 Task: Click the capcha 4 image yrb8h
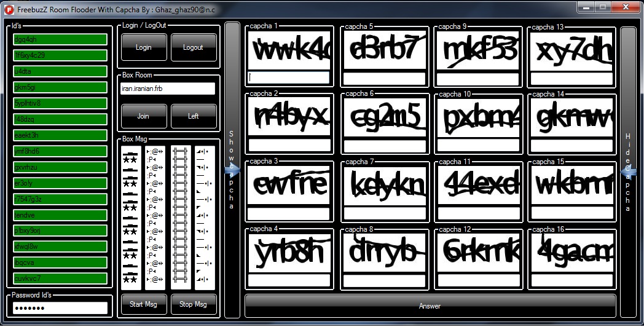[x=289, y=253]
